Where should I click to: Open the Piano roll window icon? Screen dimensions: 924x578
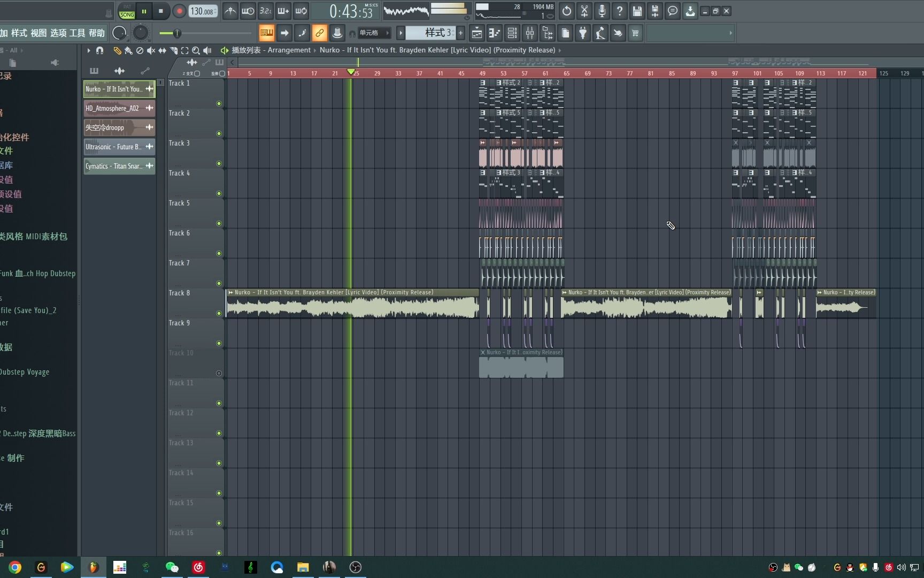pyautogui.click(x=494, y=33)
